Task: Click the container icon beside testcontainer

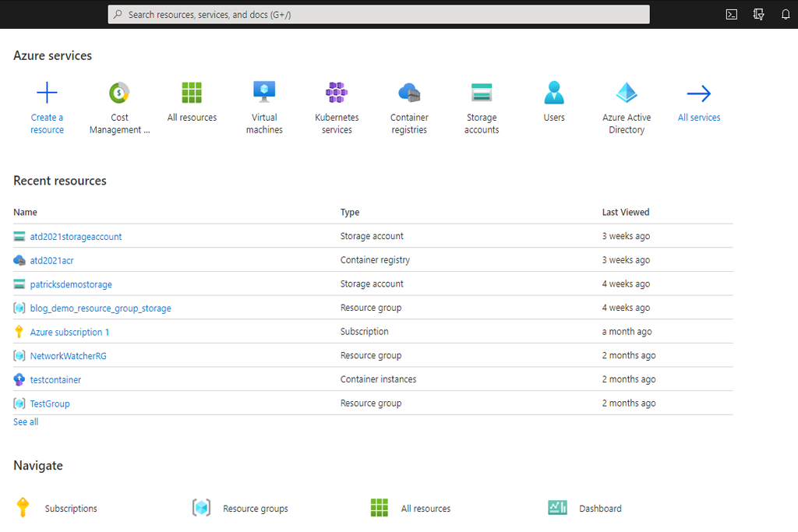Action: (19, 379)
